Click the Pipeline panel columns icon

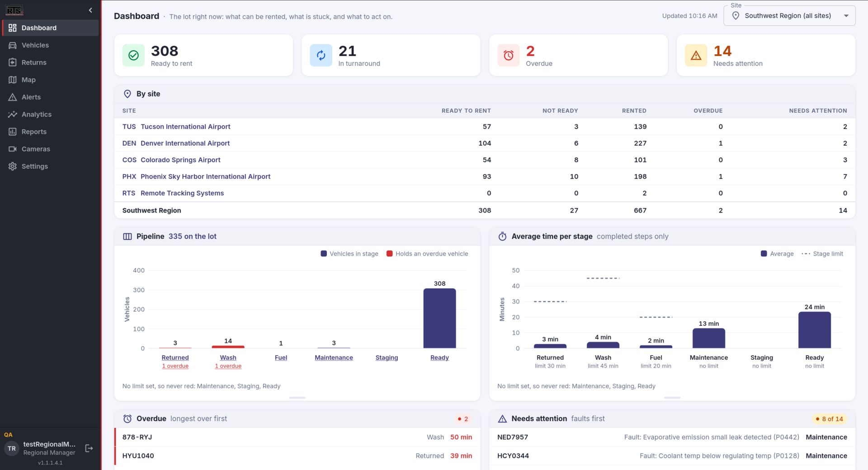(x=127, y=237)
